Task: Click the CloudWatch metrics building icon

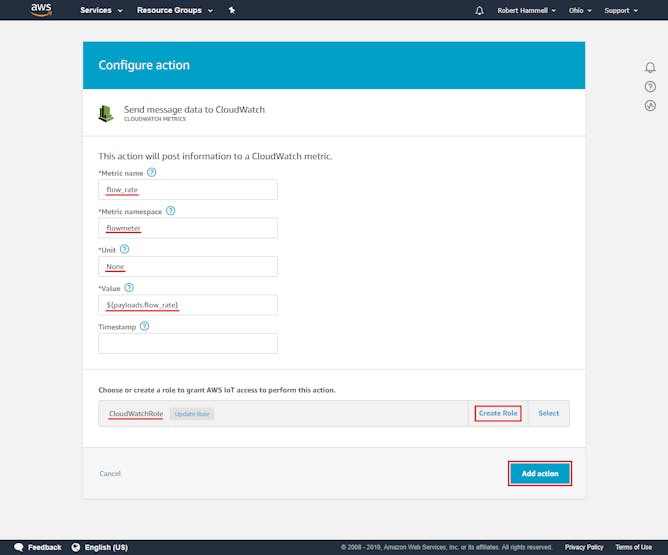Action: tap(106, 114)
